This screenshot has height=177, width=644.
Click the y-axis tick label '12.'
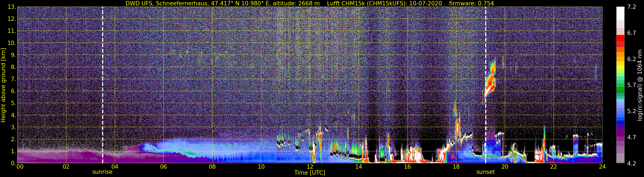(x=12, y=19)
